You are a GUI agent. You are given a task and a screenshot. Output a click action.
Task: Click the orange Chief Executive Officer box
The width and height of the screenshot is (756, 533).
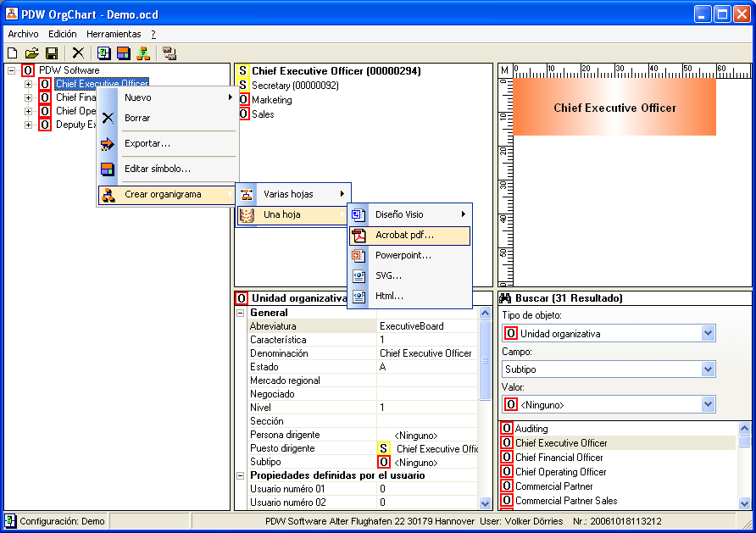click(614, 108)
